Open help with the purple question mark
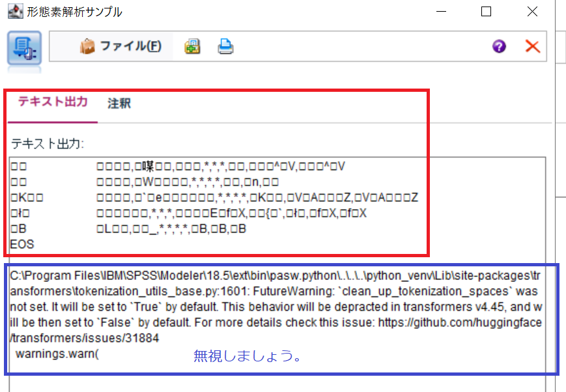 499,46
